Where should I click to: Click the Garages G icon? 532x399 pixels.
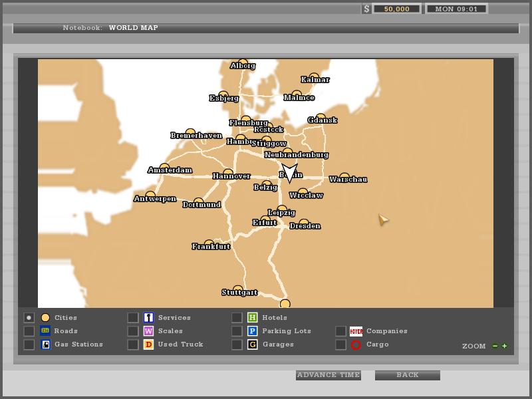pyautogui.click(x=253, y=344)
